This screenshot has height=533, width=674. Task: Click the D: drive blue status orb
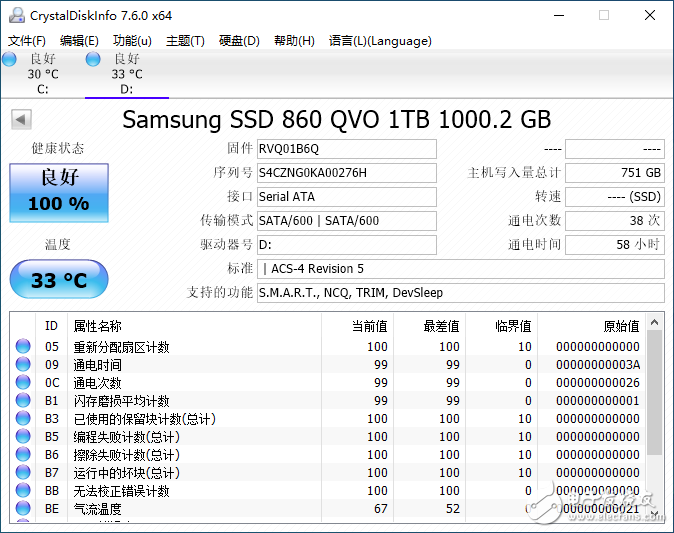tap(93, 59)
